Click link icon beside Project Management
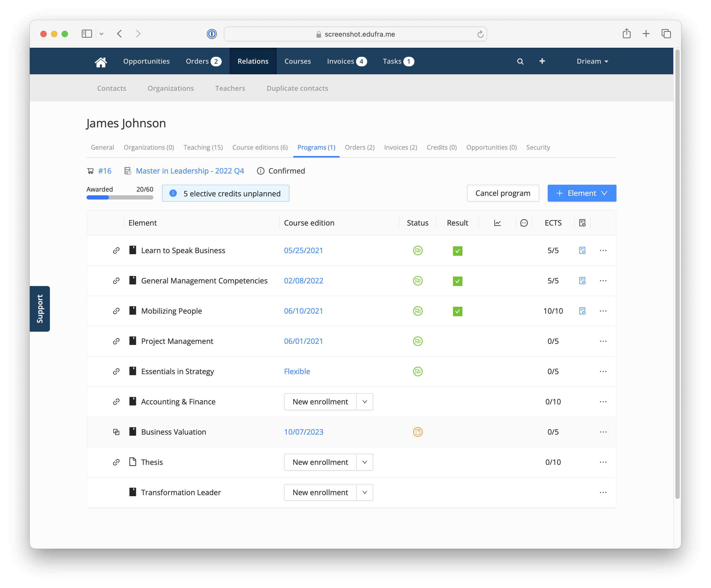 pos(116,341)
